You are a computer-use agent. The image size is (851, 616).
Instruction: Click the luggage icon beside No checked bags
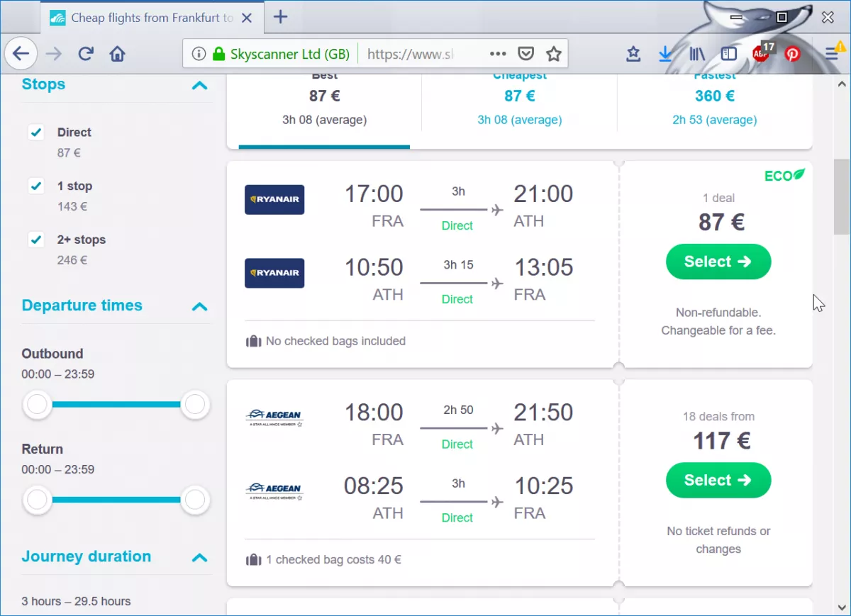[x=253, y=342]
